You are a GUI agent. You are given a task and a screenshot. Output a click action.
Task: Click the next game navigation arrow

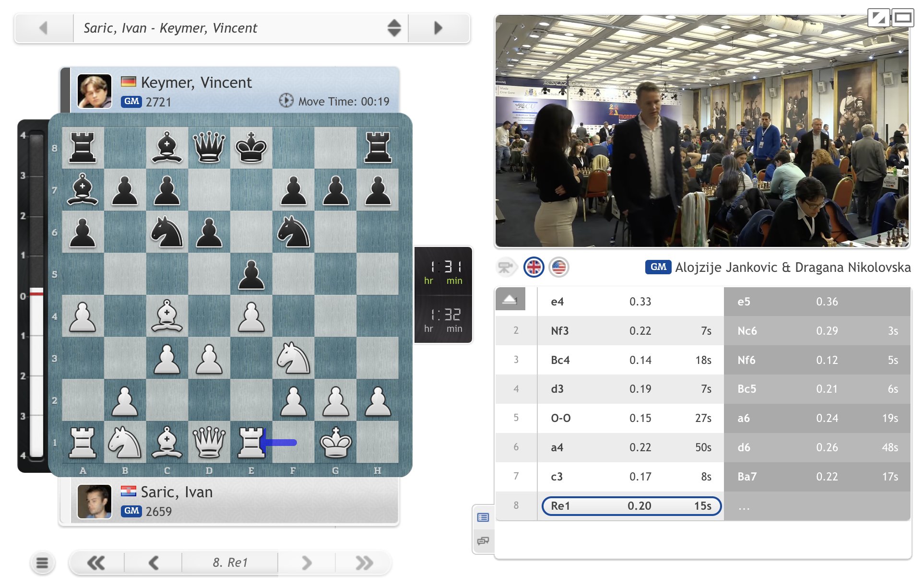tap(437, 27)
